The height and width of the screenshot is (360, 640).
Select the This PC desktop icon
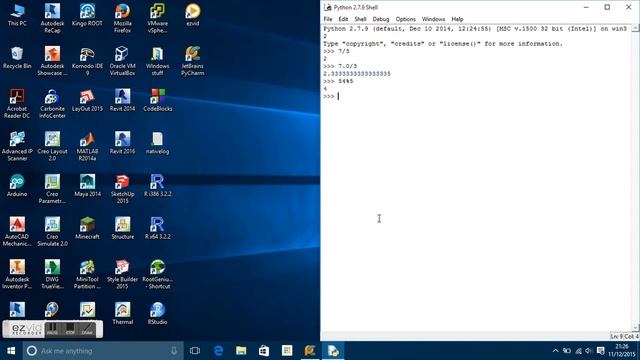click(x=17, y=16)
